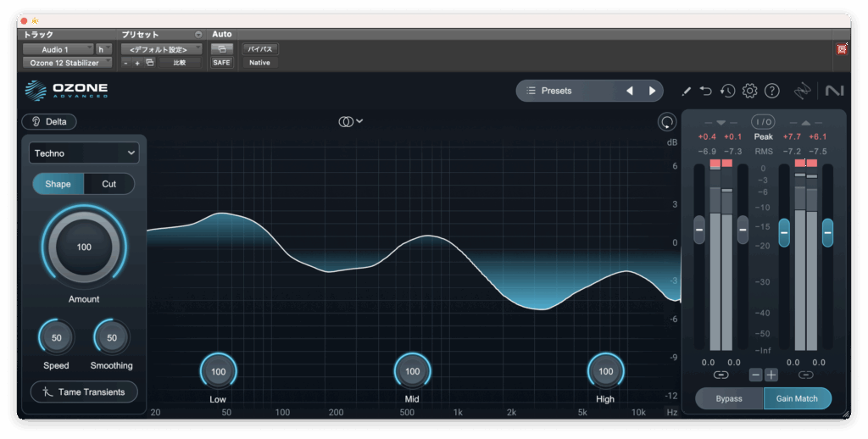This screenshot has width=868, height=439.
Task: Switch to Cut mode tab
Action: point(108,184)
